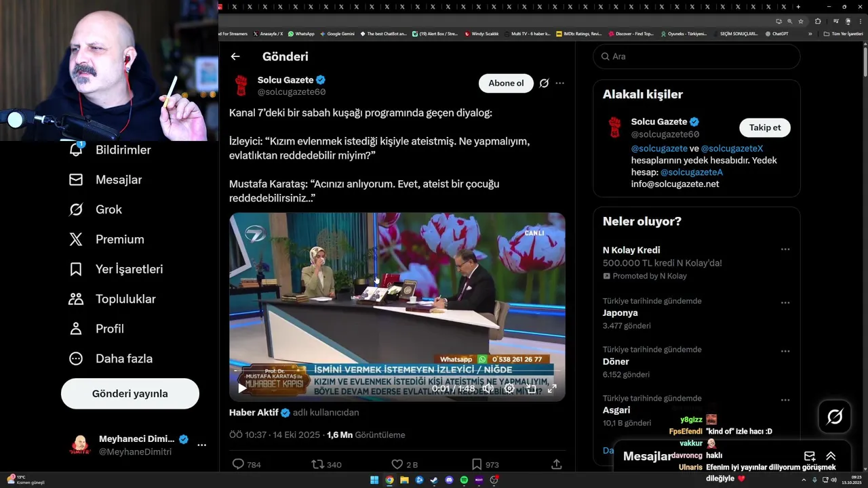Click the repost icon with 340
The width and height of the screenshot is (868, 488).
[x=317, y=464]
